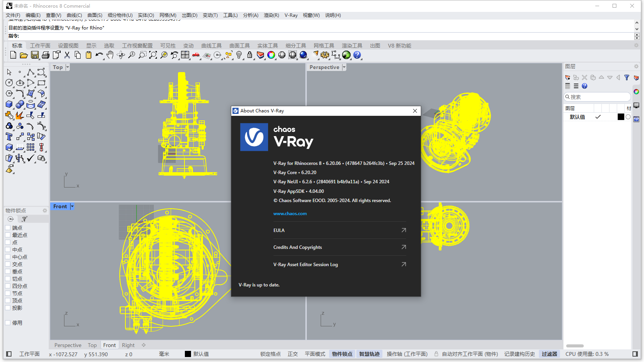The width and height of the screenshot is (644, 362).
Task: Select the Right viewport tab
Action: 128,345
